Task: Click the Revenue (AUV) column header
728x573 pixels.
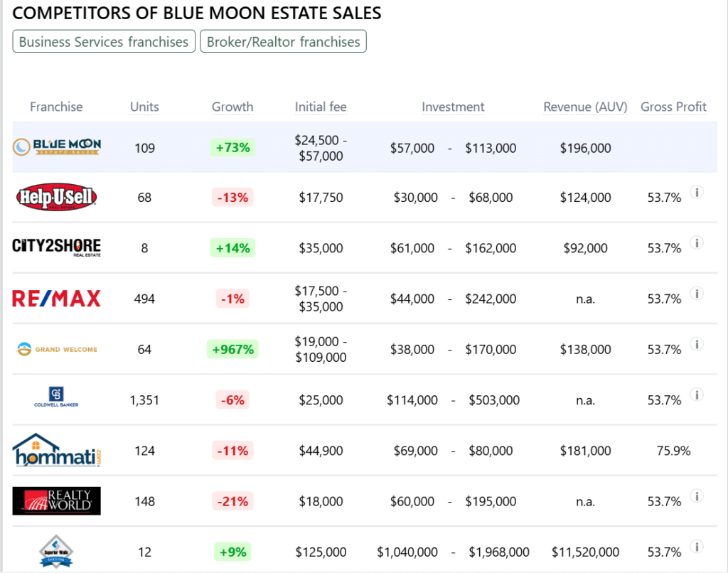Action: (586, 107)
